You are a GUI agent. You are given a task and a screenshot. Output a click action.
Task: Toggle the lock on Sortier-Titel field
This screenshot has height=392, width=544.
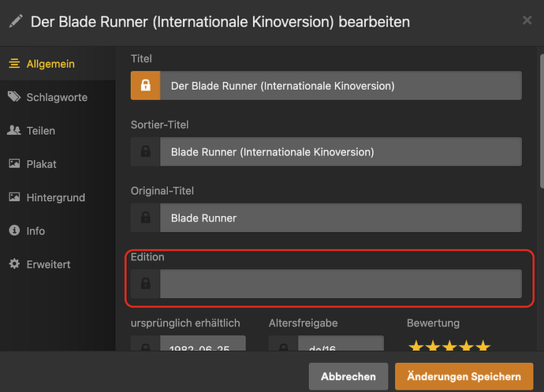click(145, 151)
